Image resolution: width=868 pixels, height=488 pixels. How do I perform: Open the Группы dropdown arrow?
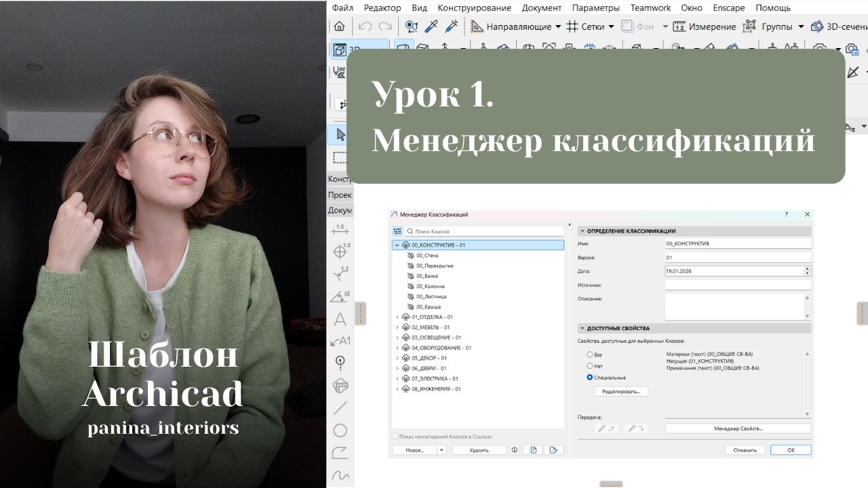coord(801,26)
